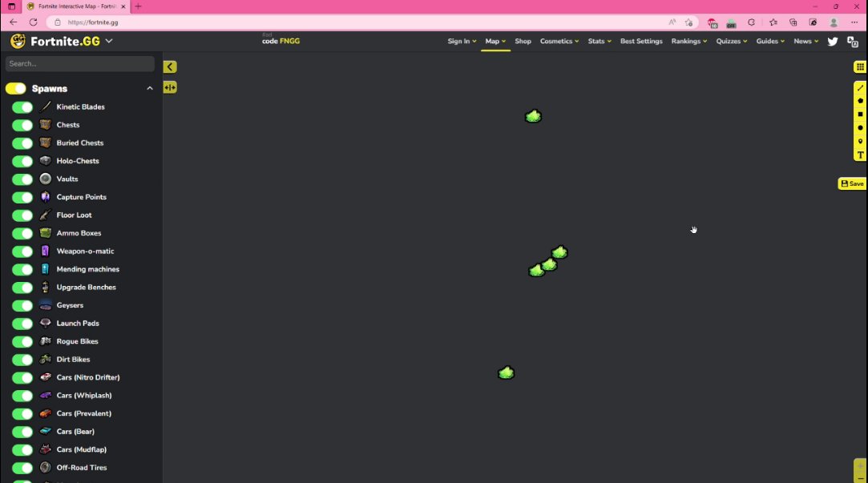The height and width of the screenshot is (483, 868).
Task: Open a new browser tab
Action: click(139, 6)
